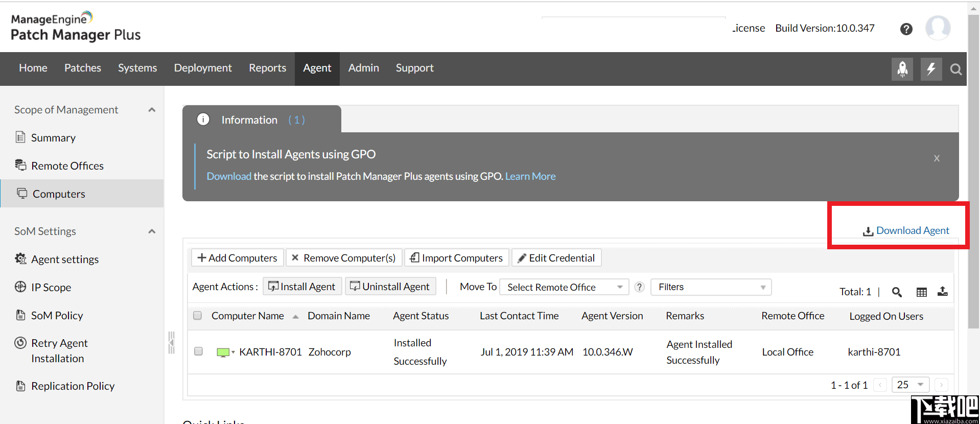Open the rows-per-page 25 dropdown
This screenshot has height=424, width=980.
910,385
